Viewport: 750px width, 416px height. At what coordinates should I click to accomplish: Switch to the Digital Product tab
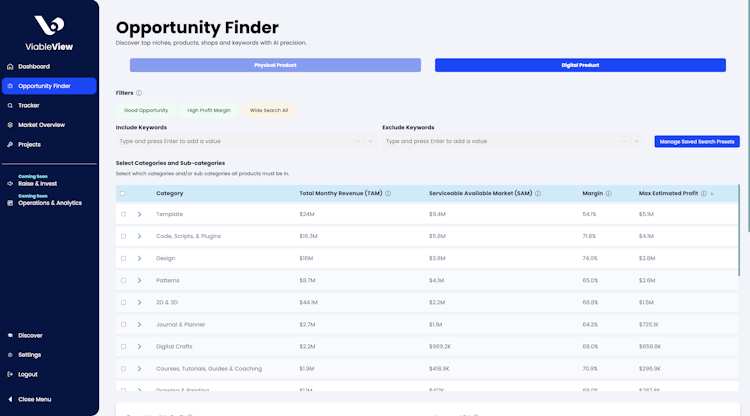click(580, 65)
